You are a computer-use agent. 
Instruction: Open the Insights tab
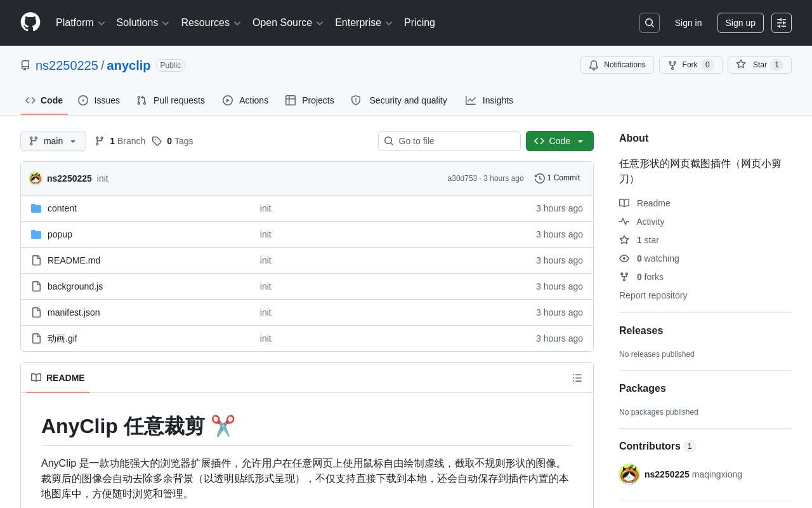click(x=489, y=100)
